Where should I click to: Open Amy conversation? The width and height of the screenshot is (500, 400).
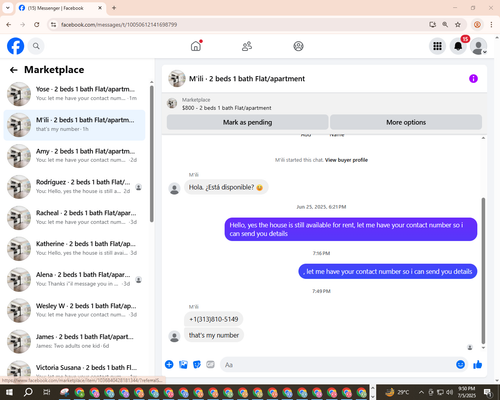point(74,156)
